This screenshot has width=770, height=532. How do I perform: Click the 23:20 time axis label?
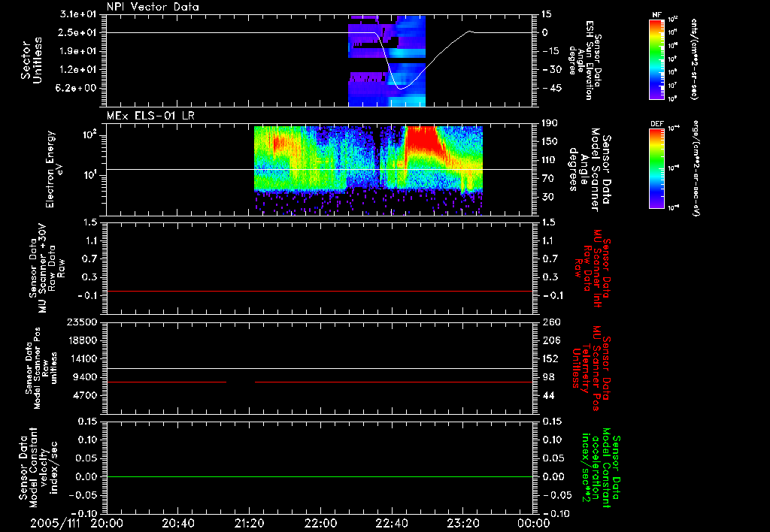462,523
